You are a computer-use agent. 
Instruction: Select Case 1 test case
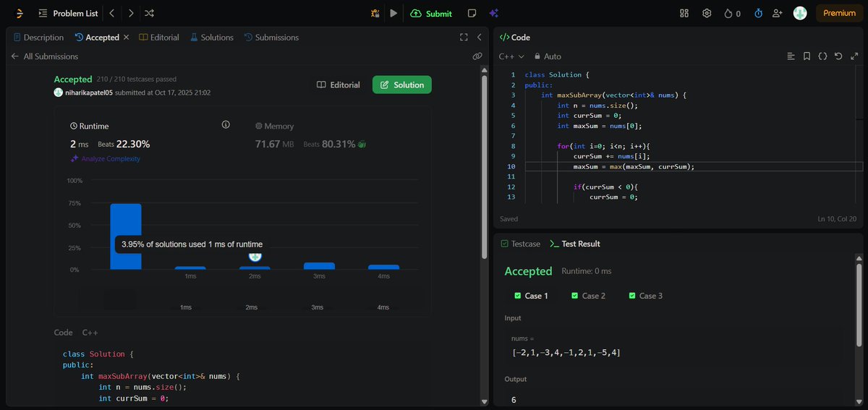[x=531, y=296]
